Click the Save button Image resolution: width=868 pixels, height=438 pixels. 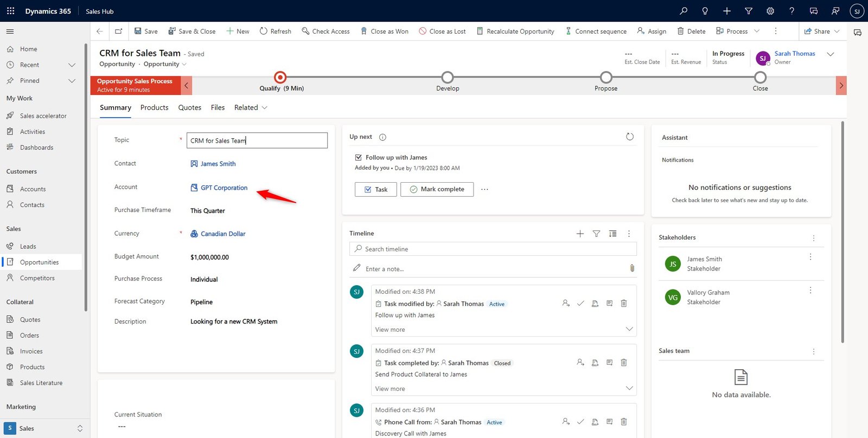pos(146,31)
